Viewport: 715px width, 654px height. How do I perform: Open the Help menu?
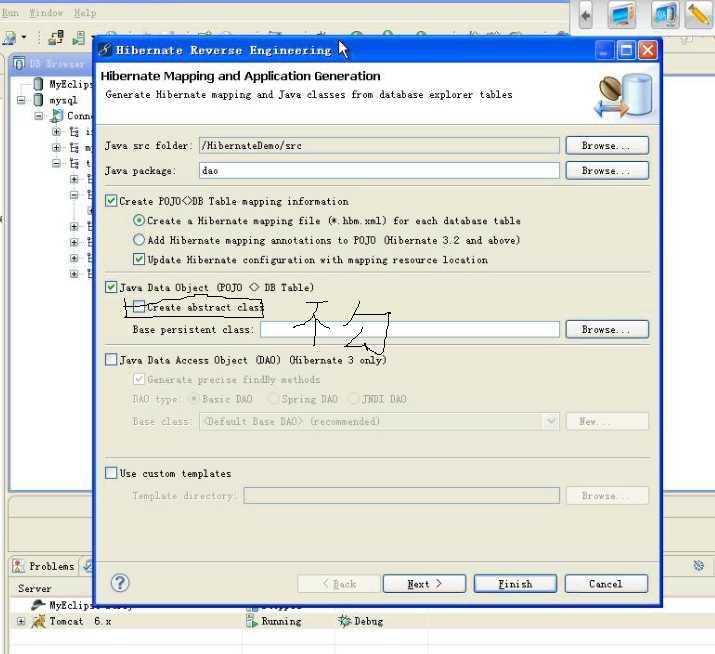click(85, 13)
